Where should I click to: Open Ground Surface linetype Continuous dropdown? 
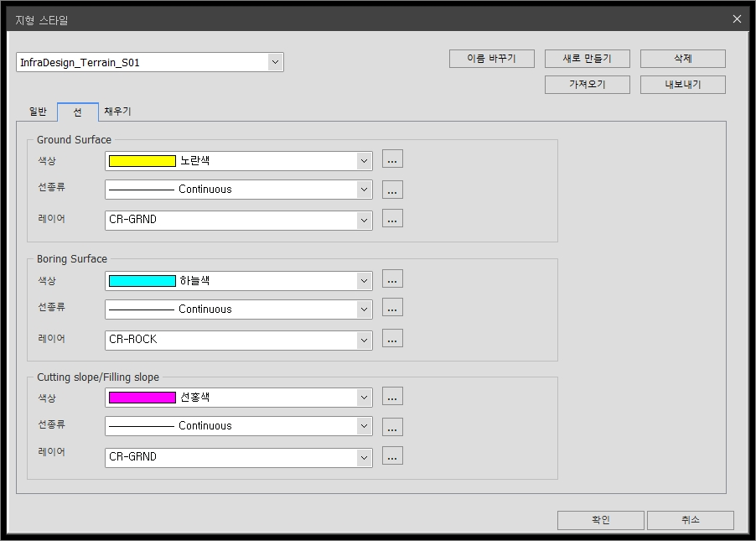point(239,190)
